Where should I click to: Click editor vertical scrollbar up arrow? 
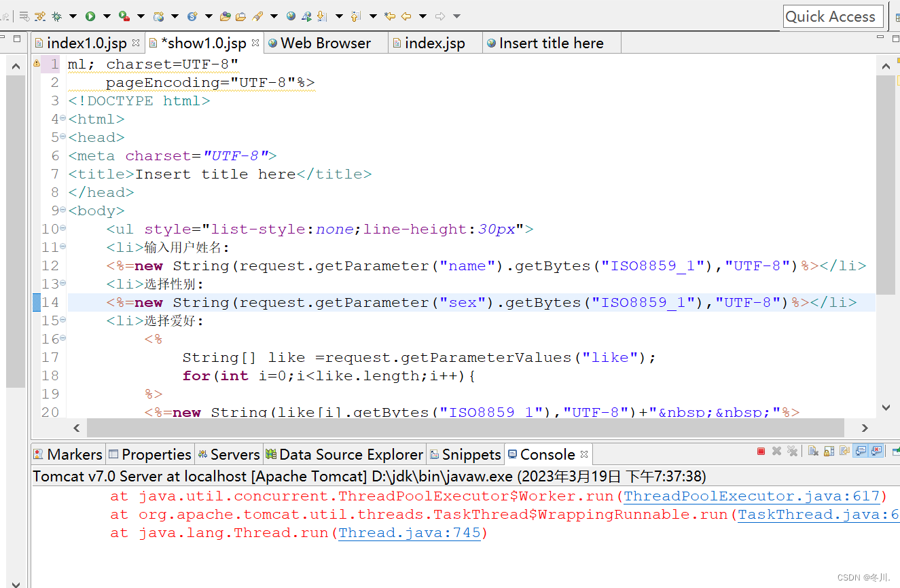(885, 66)
